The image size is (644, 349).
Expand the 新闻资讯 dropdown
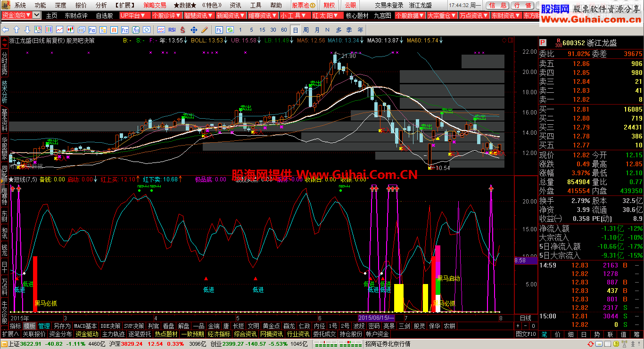(231, 16)
